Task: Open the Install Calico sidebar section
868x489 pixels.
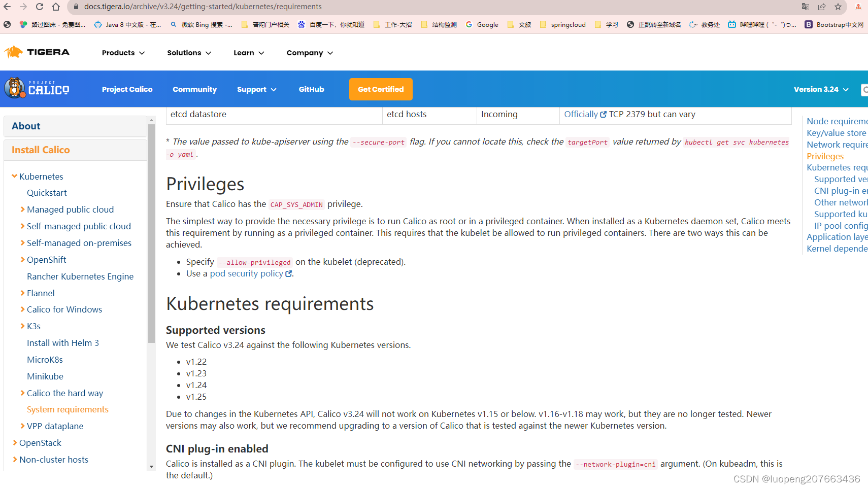Action: coord(75,150)
